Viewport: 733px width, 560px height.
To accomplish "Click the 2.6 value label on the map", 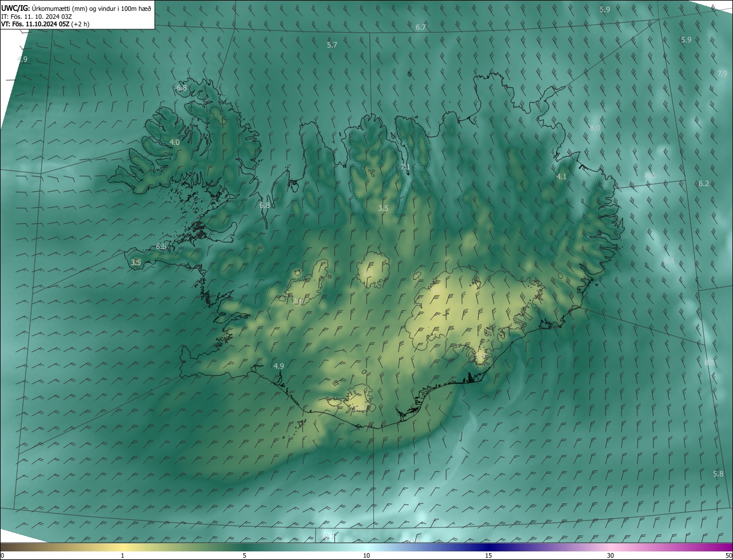I will click(x=298, y=301).
